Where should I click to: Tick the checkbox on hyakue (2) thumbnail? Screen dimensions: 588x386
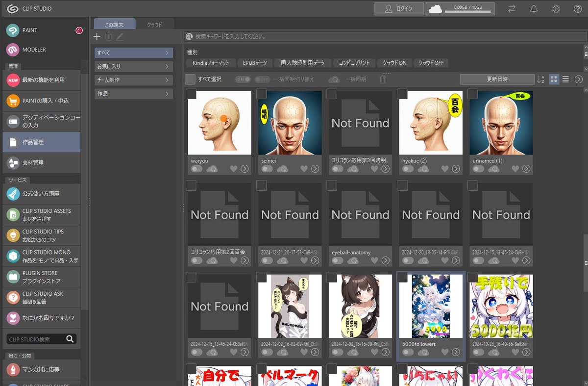[402, 94]
